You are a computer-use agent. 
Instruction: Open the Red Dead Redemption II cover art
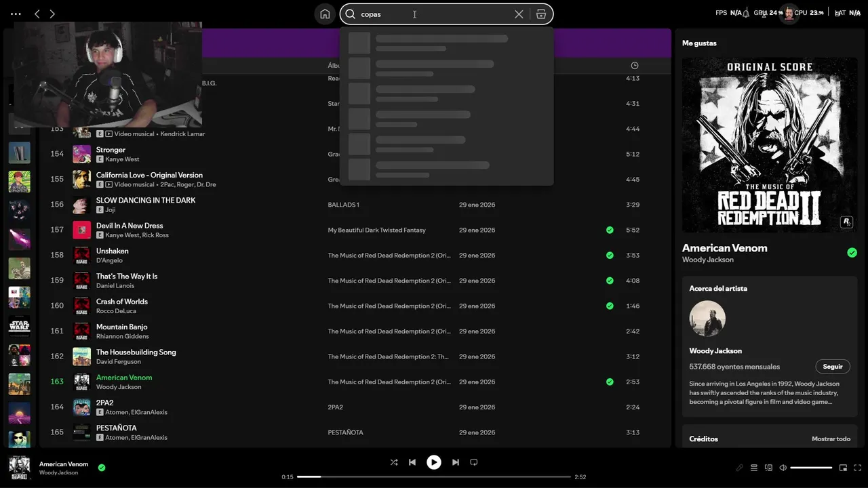coord(769,145)
